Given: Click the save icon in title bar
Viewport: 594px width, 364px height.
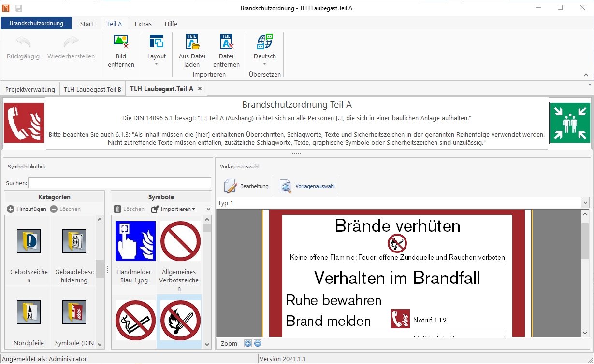Looking at the screenshot, I should (18, 8).
